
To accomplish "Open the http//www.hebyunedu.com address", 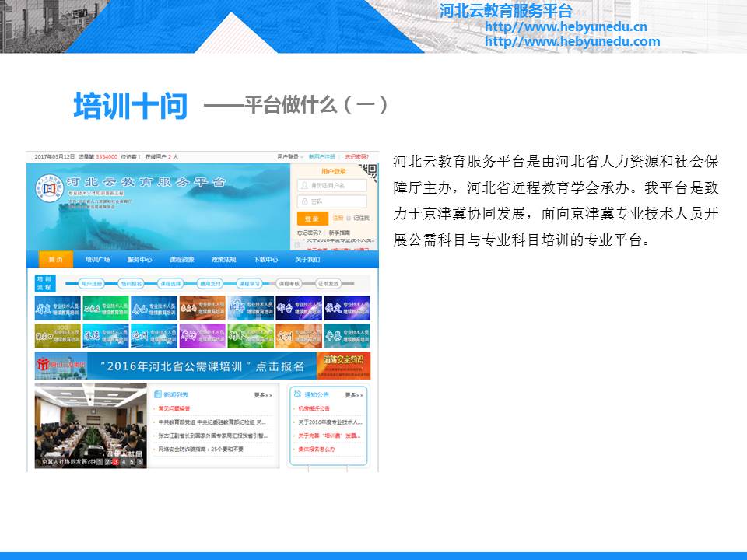I will coord(573,41).
